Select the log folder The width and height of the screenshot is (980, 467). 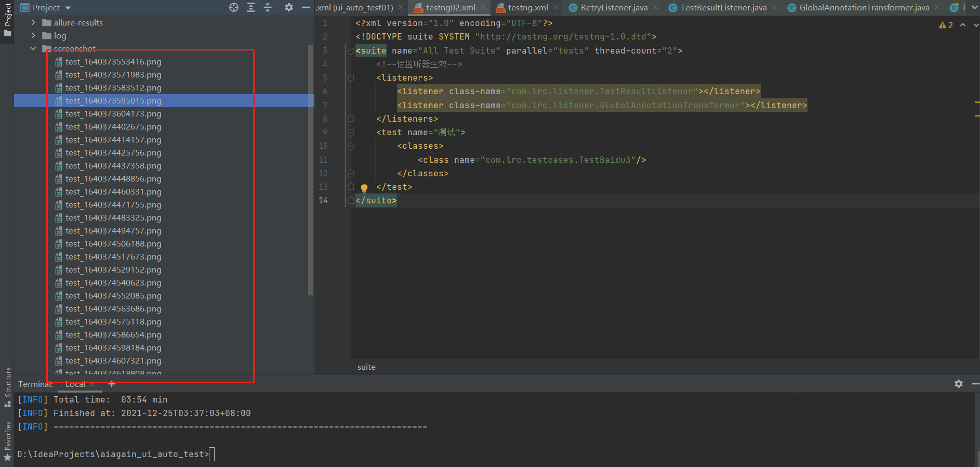pyautogui.click(x=60, y=35)
